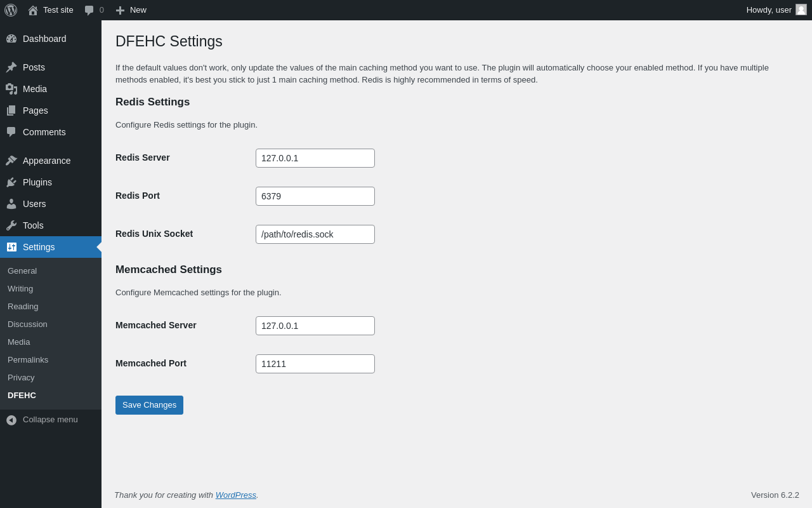Viewport: 812px width, 508px height.
Task: Open the Users menu item
Action: coord(34,204)
